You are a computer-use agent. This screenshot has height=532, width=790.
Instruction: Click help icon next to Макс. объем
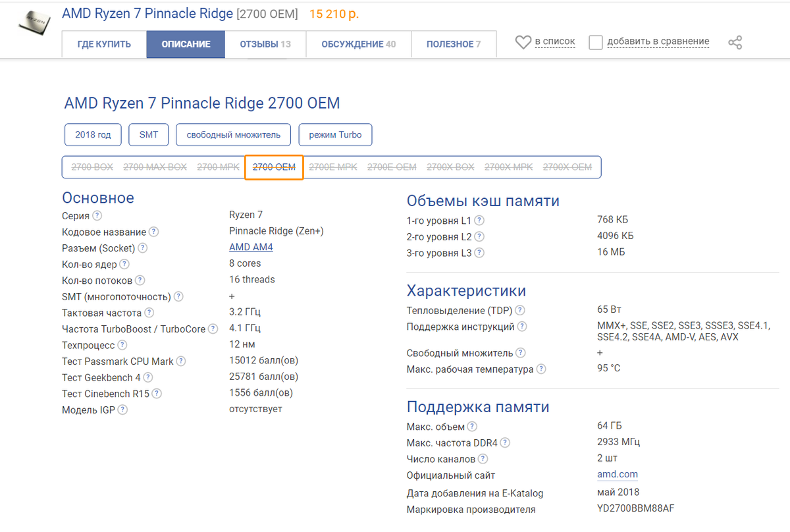[472, 427]
